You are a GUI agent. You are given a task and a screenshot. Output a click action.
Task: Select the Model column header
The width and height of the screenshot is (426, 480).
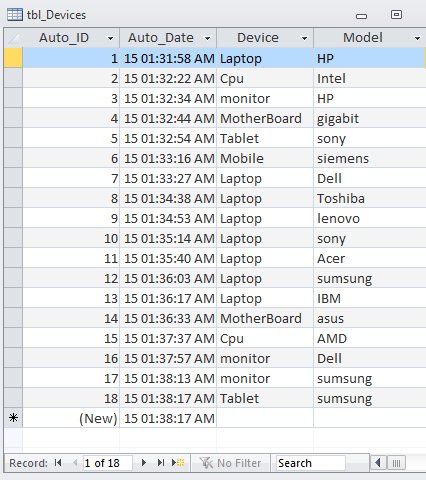370,38
